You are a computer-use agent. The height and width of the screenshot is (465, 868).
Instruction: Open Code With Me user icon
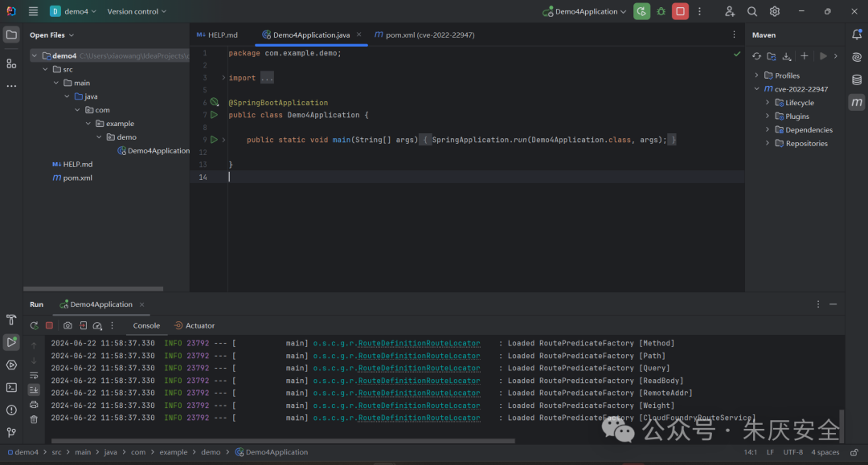point(730,11)
